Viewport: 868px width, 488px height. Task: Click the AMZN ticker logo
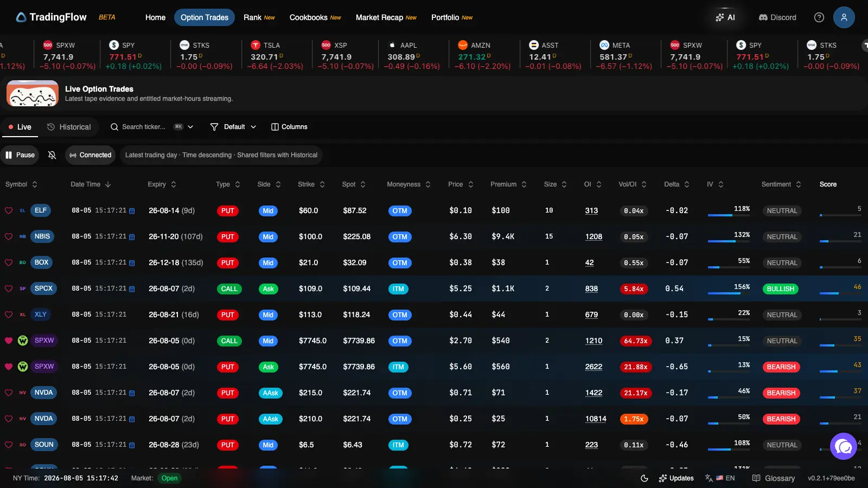point(463,45)
